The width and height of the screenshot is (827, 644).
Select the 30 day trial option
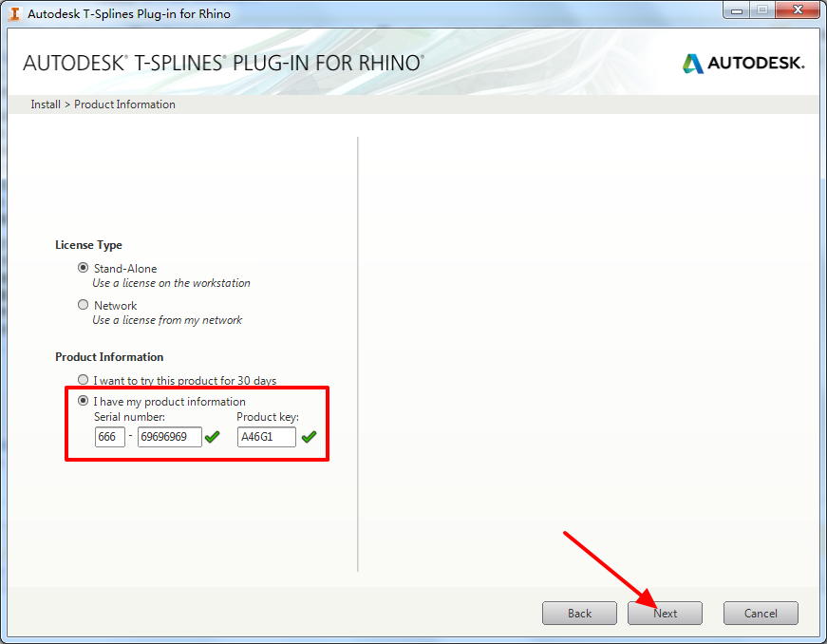83,380
